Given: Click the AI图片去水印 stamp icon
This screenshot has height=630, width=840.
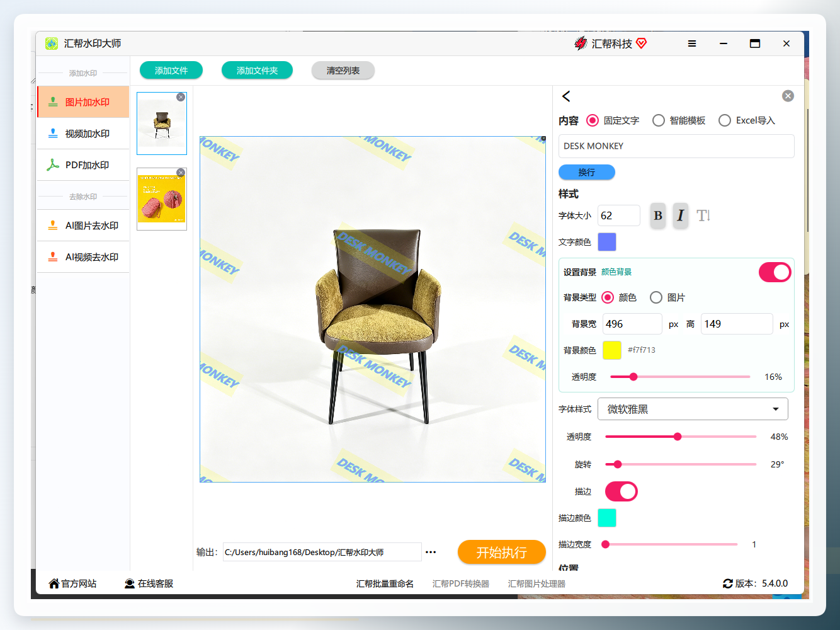Looking at the screenshot, I should 54,226.
